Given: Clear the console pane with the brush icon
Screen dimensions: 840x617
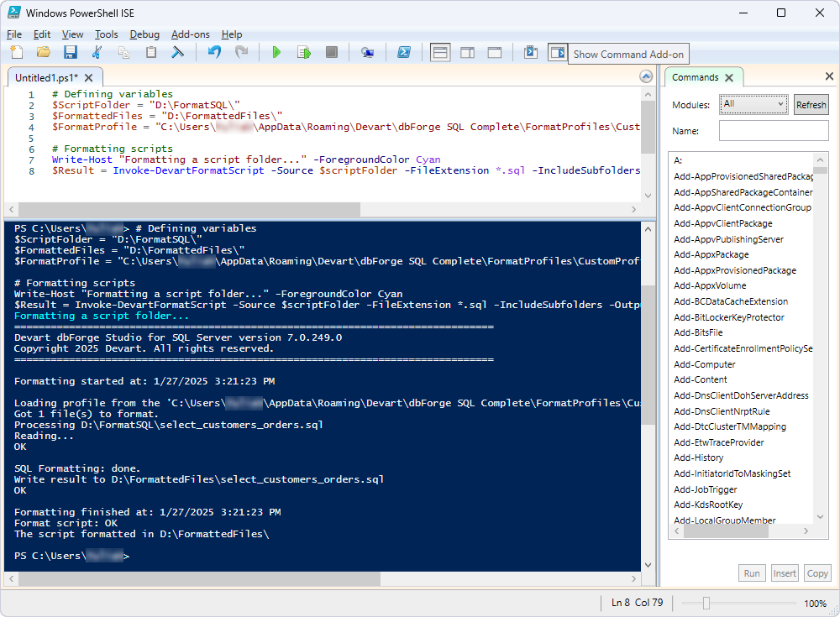Looking at the screenshot, I should tap(177, 53).
